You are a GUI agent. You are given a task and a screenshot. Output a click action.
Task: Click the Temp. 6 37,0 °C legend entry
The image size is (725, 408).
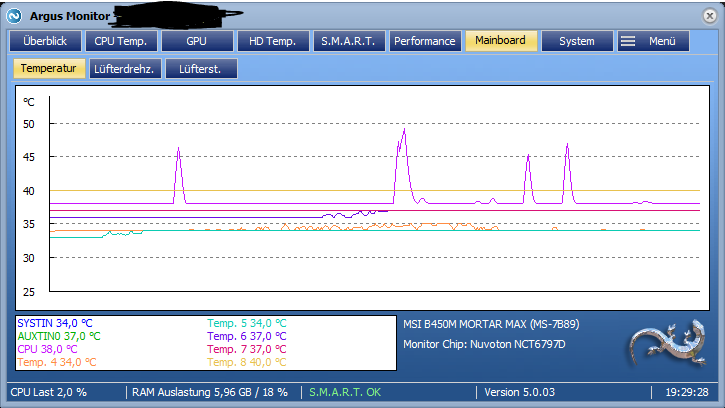point(247,336)
